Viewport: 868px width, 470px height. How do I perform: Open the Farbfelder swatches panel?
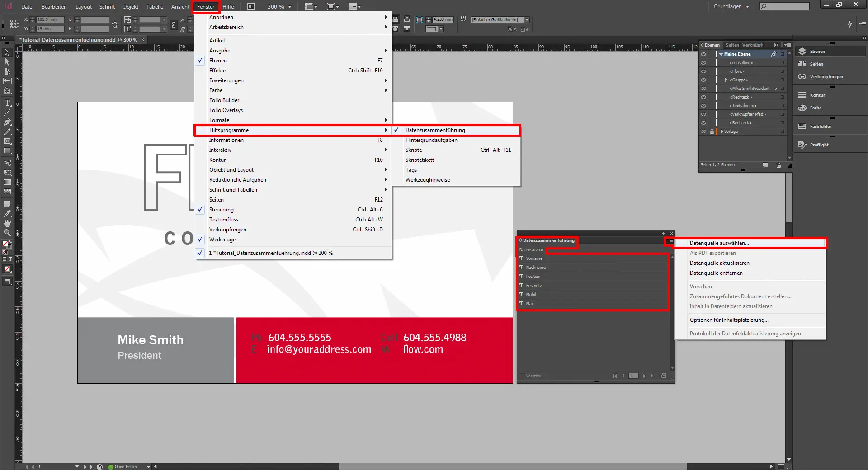pos(802,127)
